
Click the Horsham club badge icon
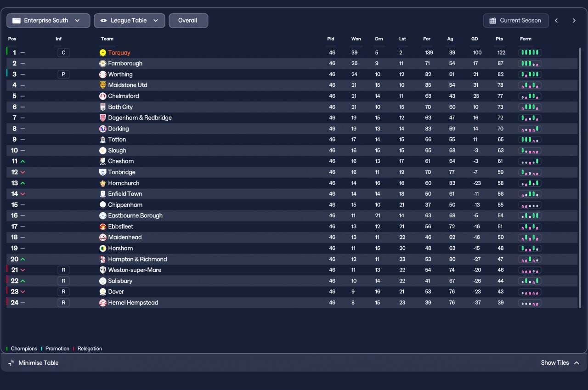pos(103,248)
